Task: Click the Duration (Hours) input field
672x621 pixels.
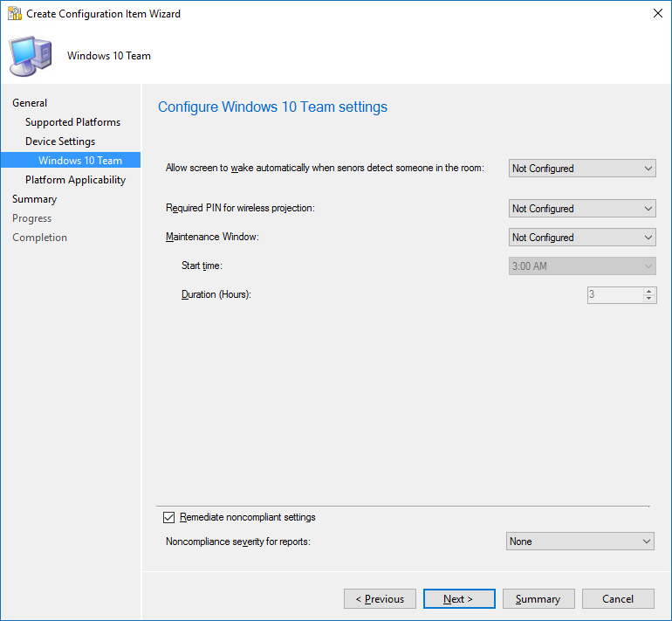Action: pos(614,295)
